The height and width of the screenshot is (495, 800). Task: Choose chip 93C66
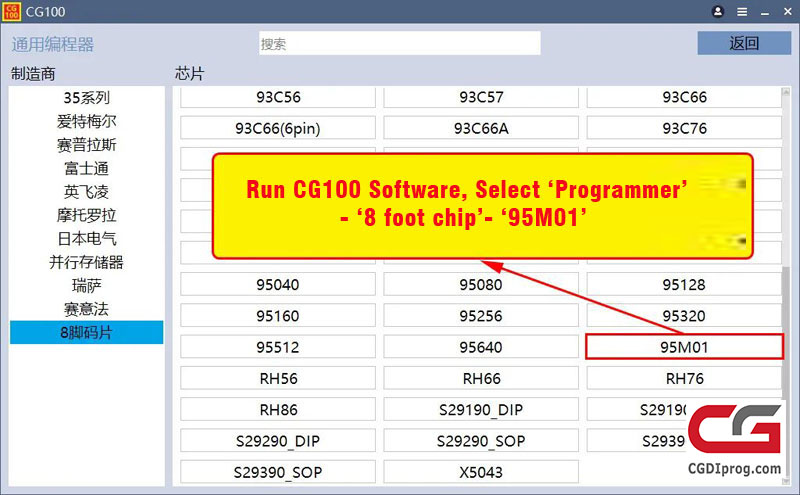(684, 97)
